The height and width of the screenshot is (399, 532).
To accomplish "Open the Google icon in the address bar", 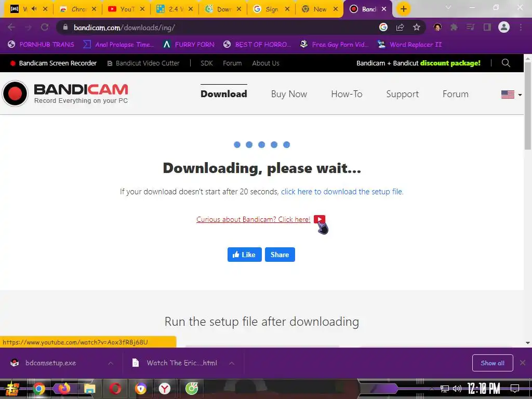I will [383, 27].
